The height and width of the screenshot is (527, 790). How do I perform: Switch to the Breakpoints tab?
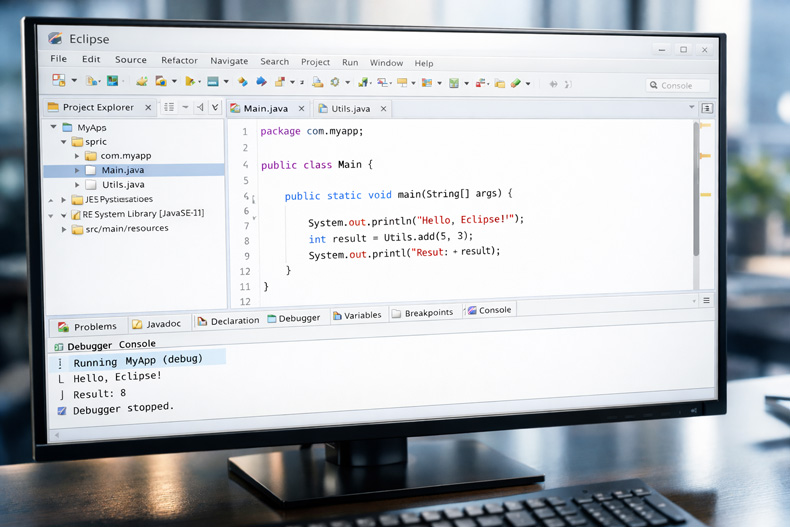tap(428, 313)
